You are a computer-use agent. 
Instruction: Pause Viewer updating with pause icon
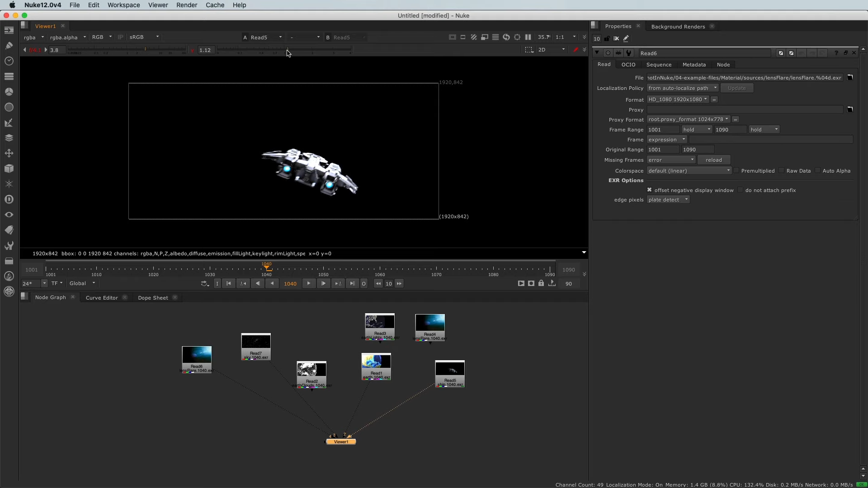pyautogui.click(x=528, y=37)
